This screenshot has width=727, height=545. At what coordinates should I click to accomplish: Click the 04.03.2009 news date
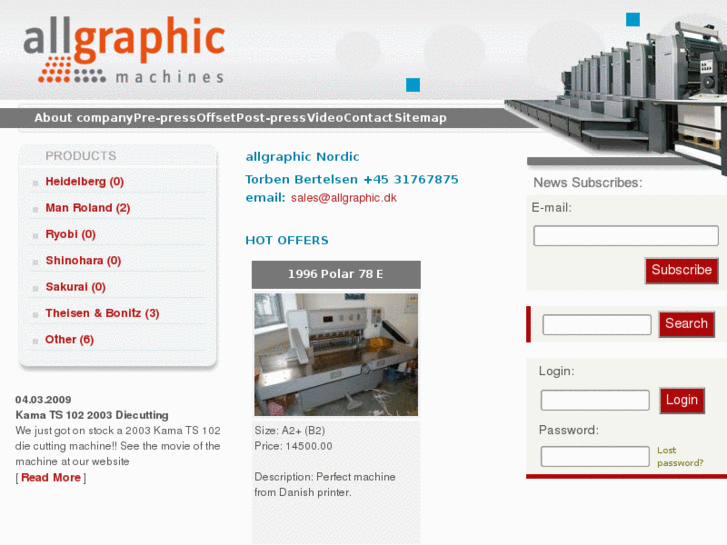pos(43,400)
